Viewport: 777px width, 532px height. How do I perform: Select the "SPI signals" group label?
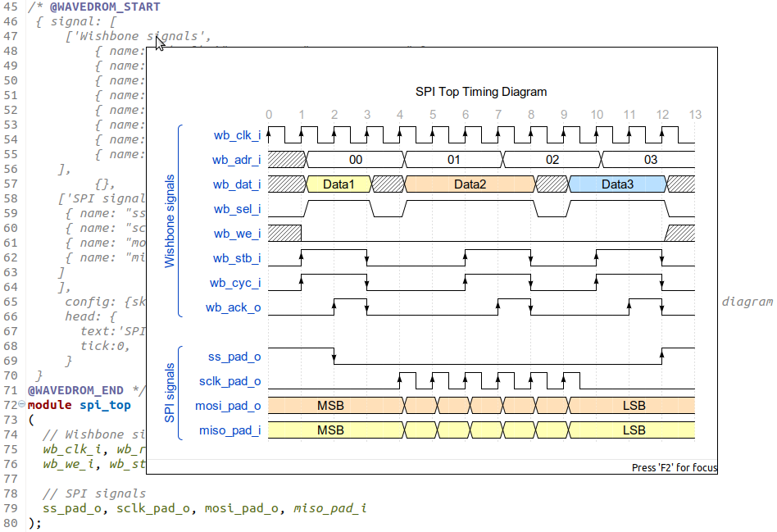(170, 393)
